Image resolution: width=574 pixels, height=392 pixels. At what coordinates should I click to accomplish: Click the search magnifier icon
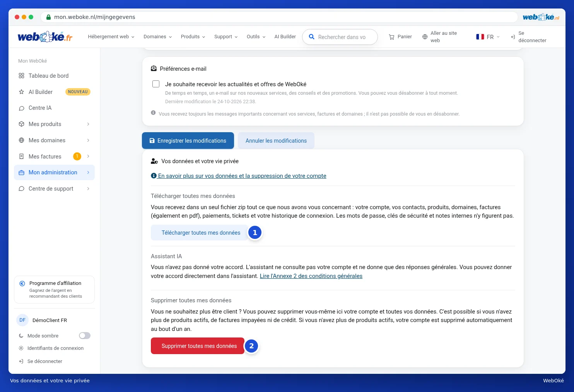coord(311,37)
